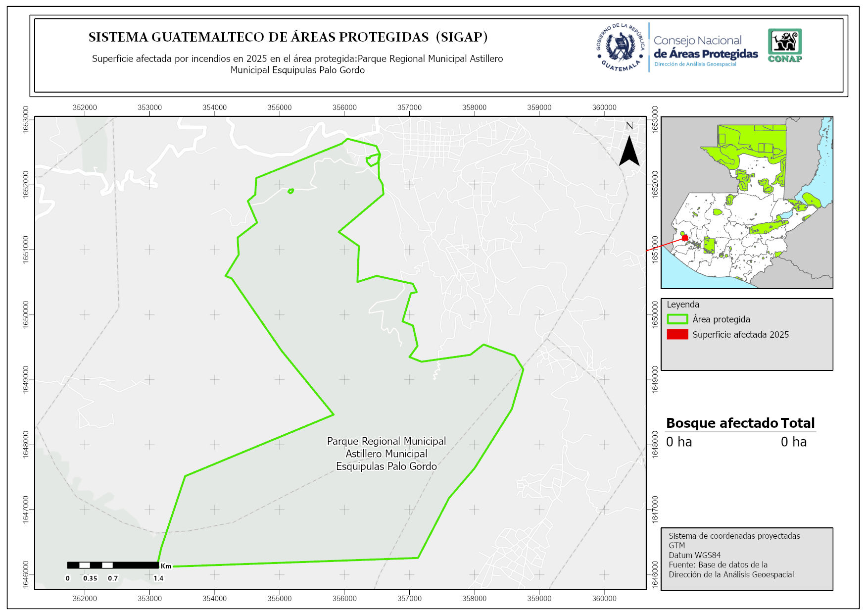The width and height of the screenshot is (868, 614).
Task: Click the red Superficie afectada 2025 swatch
Action: (677, 335)
